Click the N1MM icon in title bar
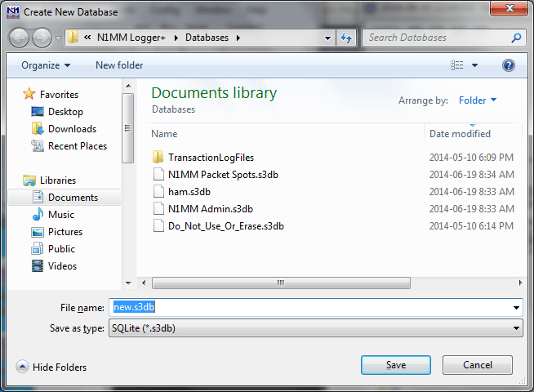Viewport: 534px width, 392px height. (13, 12)
